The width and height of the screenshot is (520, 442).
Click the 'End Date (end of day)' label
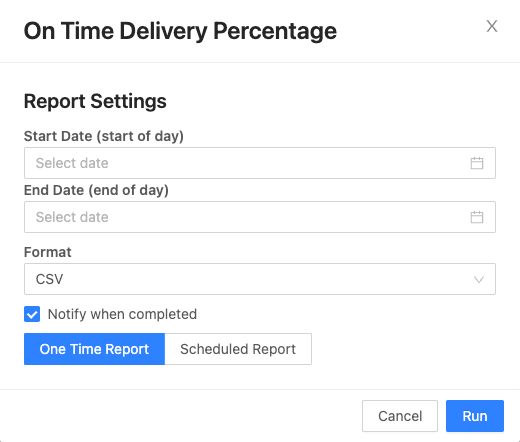coord(96,190)
